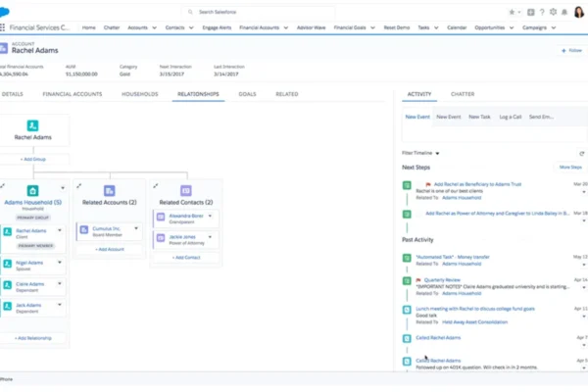Screen dimensions: 588x392
Task: Click the Related Contacts card icon
Action: (186, 190)
